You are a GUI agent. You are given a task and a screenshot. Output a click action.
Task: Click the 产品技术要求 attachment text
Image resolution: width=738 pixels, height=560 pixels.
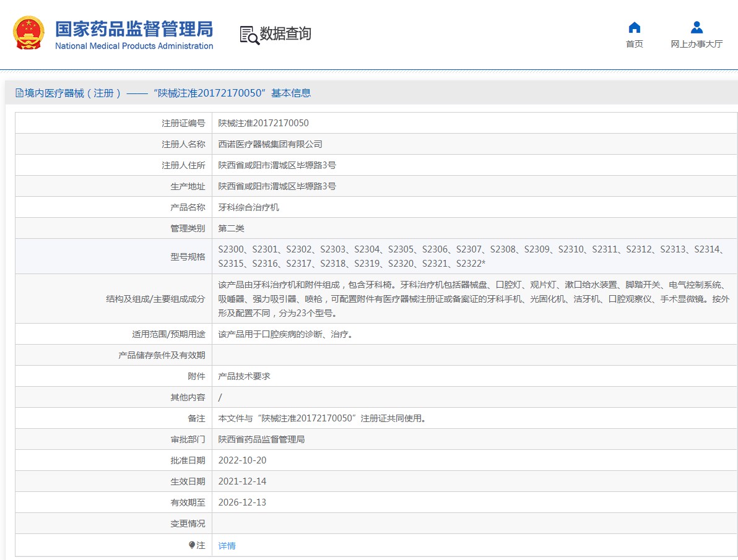[245, 376]
